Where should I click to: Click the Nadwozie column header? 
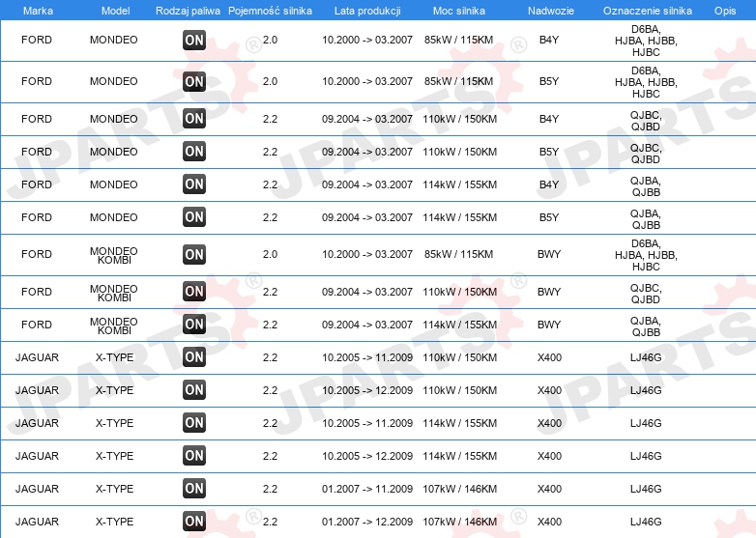(551, 11)
